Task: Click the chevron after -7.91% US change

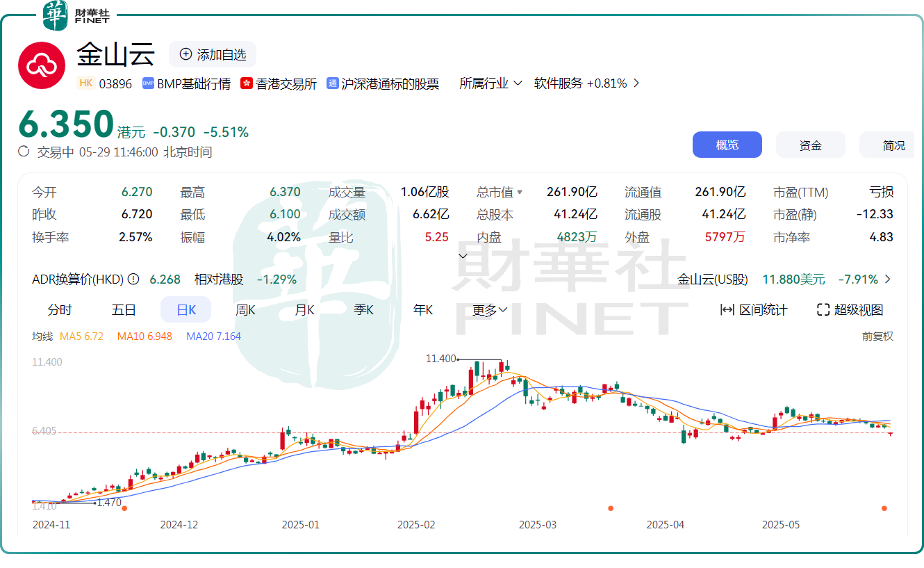Action: click(x=887, y=279)
